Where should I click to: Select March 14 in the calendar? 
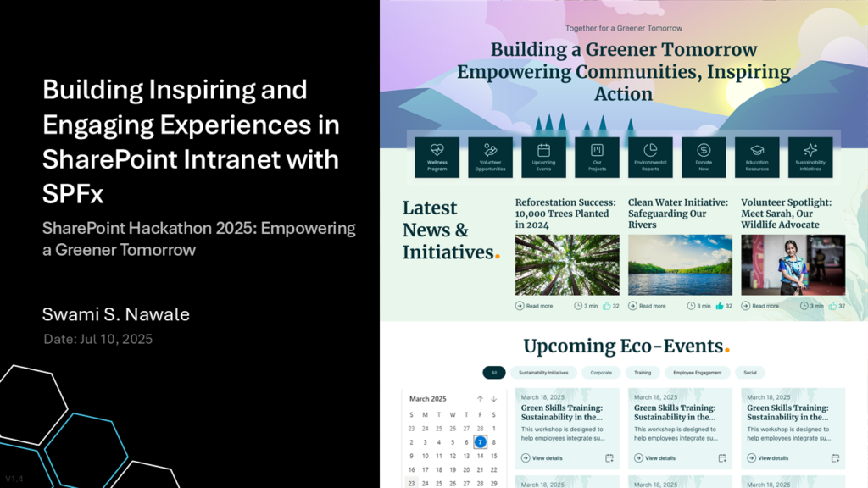(480, 456)
